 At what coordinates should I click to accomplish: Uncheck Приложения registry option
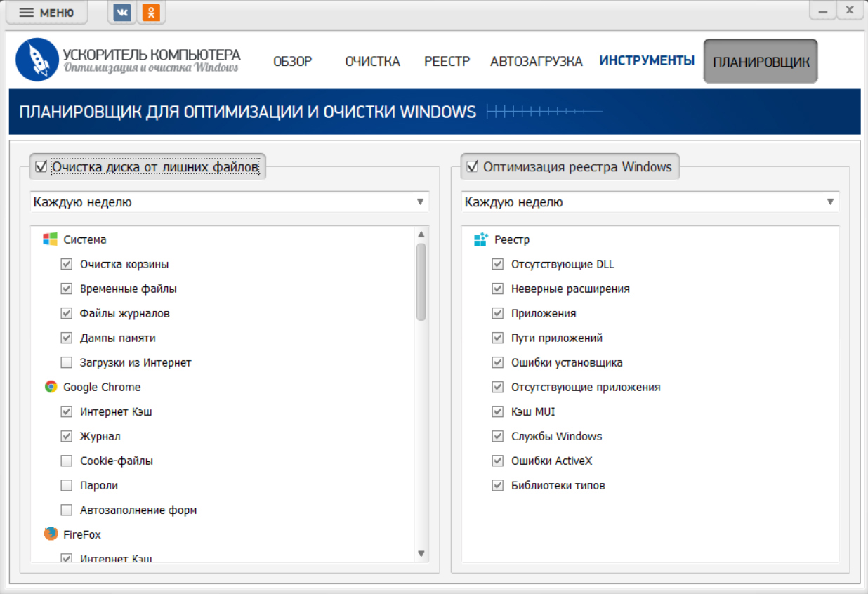pyautogui.click(x=498, y=314)
